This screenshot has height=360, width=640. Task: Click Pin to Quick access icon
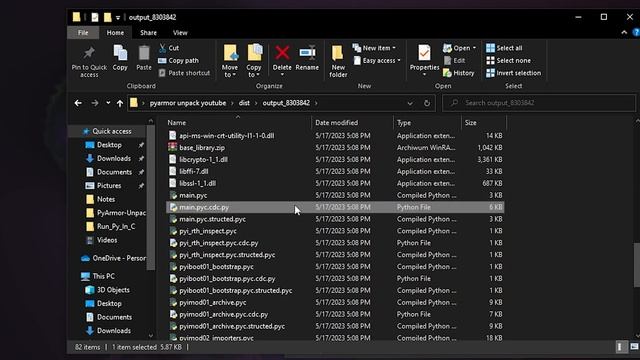[x=89, y=53]
